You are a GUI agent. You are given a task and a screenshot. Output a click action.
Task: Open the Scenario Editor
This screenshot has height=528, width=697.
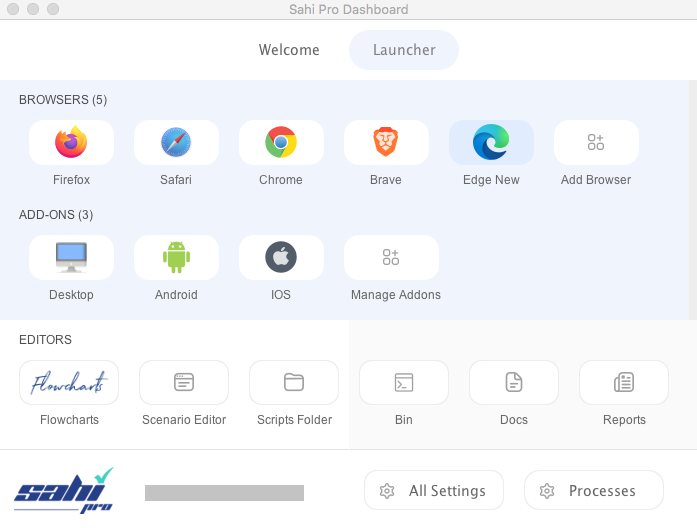click(184, 383)
